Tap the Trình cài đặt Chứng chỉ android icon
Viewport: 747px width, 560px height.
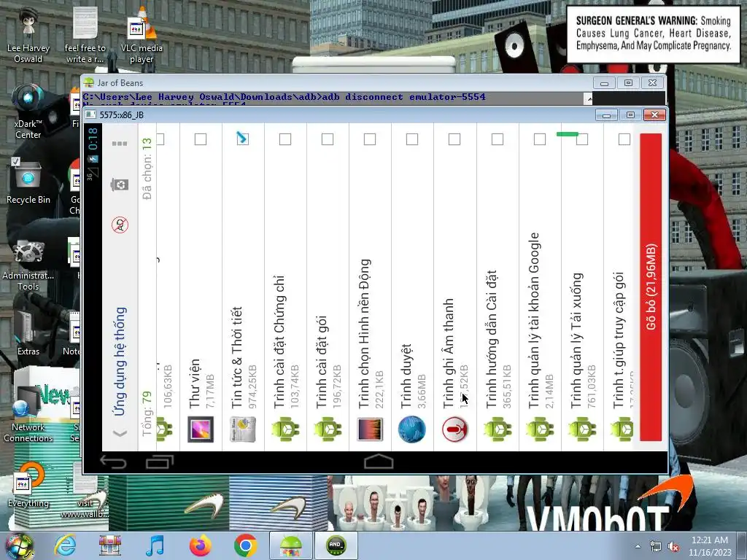[x=285, y=429]
